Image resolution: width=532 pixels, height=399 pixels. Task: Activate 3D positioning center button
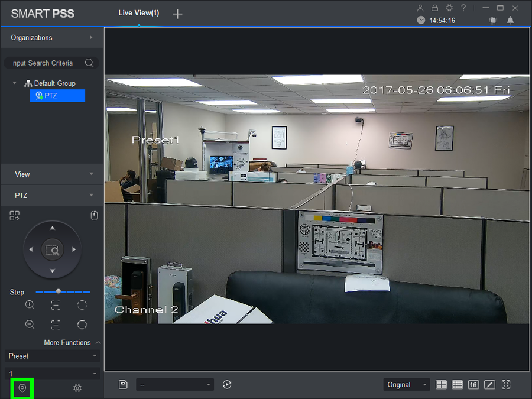tap(52, 249)
